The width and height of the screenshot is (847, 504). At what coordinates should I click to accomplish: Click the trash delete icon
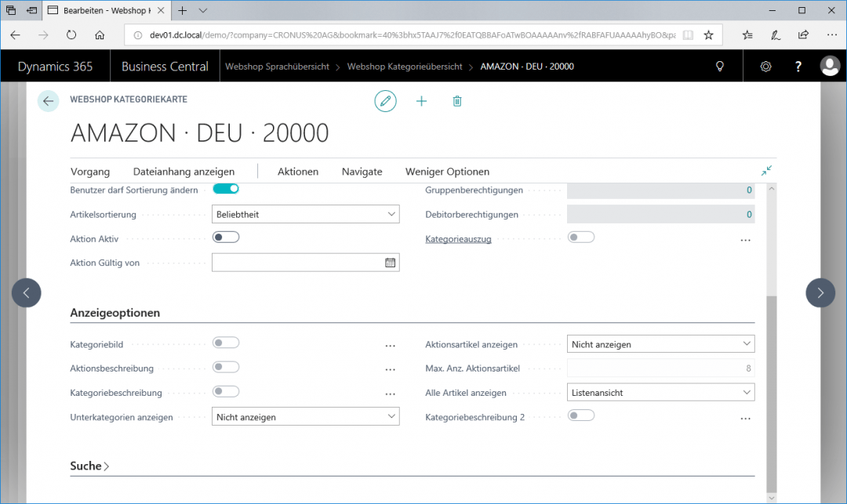[x=457, y=101]
